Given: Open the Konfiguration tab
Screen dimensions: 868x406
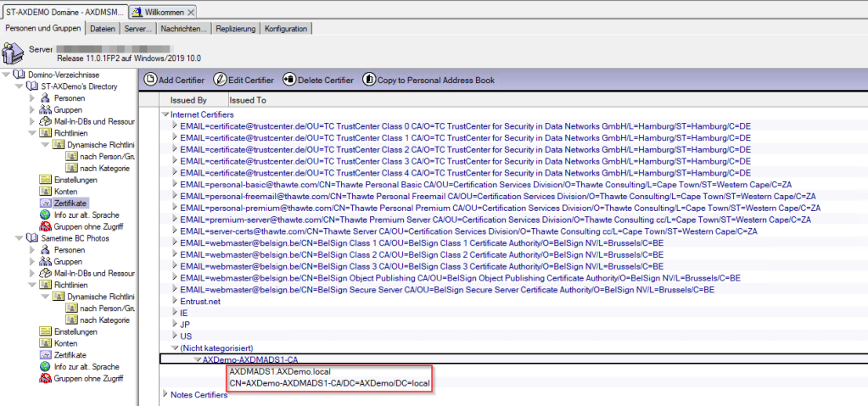Looking at the screenshot, I should [286, 29].
